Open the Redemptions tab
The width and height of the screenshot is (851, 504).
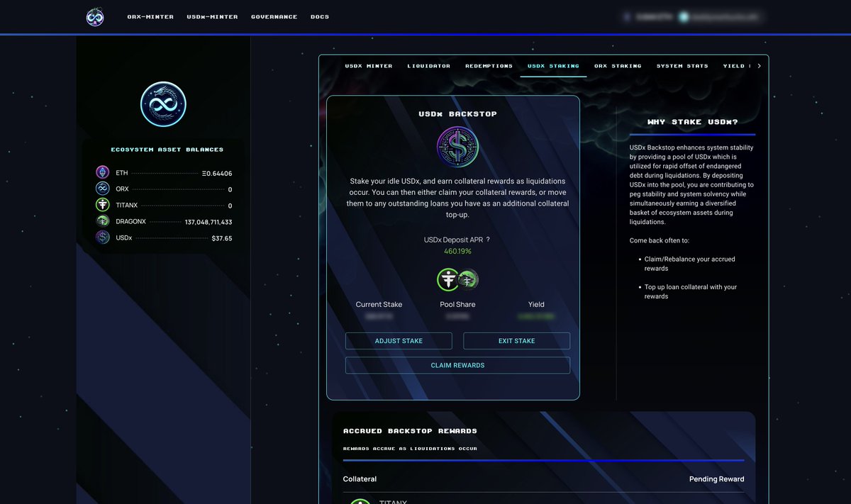coord(489,66)
